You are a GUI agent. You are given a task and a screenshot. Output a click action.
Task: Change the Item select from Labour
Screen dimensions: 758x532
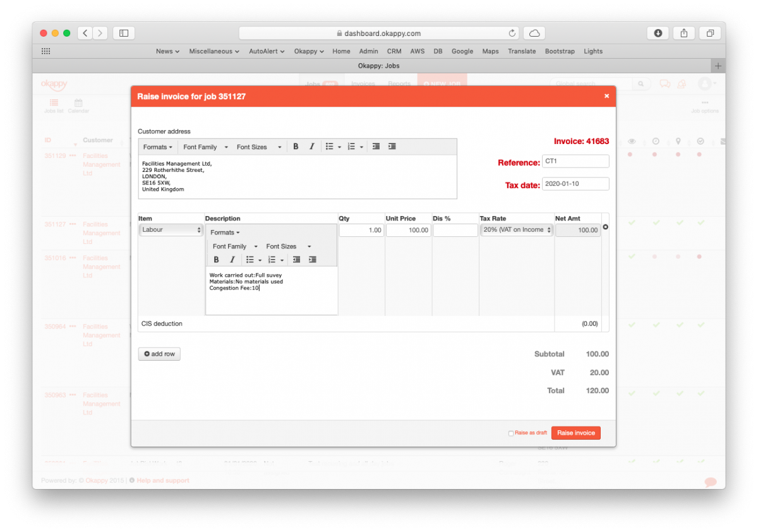pos(171,230)
